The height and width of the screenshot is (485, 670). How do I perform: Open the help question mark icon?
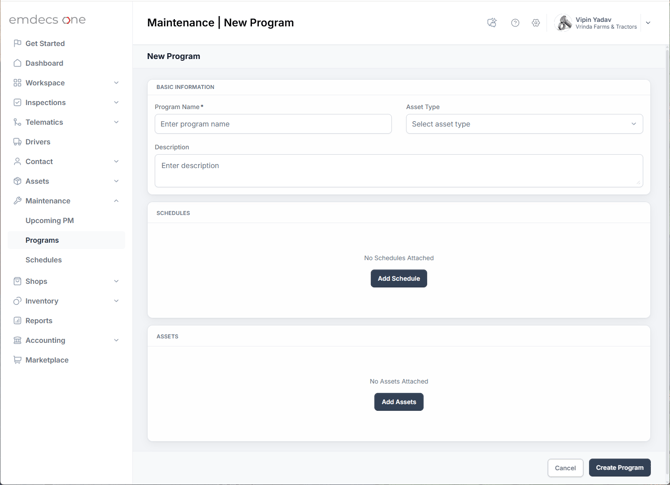515,23
